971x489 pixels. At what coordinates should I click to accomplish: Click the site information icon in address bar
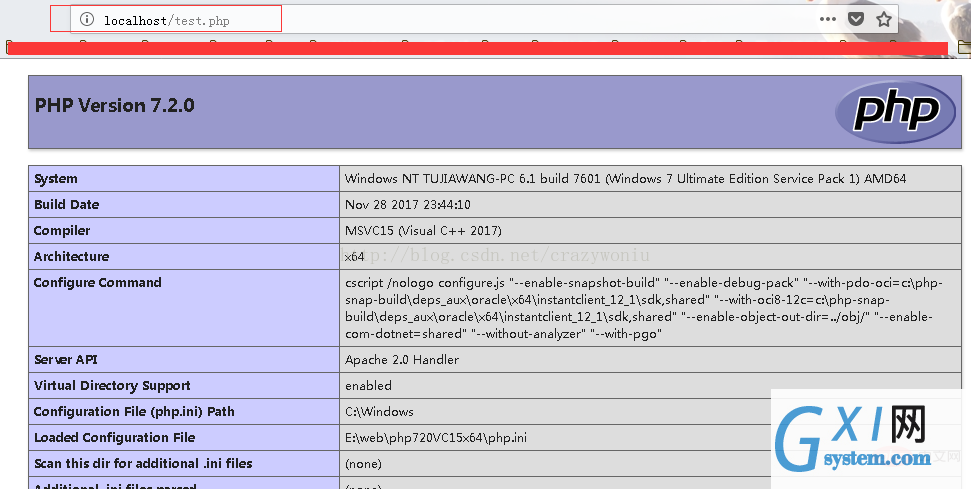click(x=87, y=20)
